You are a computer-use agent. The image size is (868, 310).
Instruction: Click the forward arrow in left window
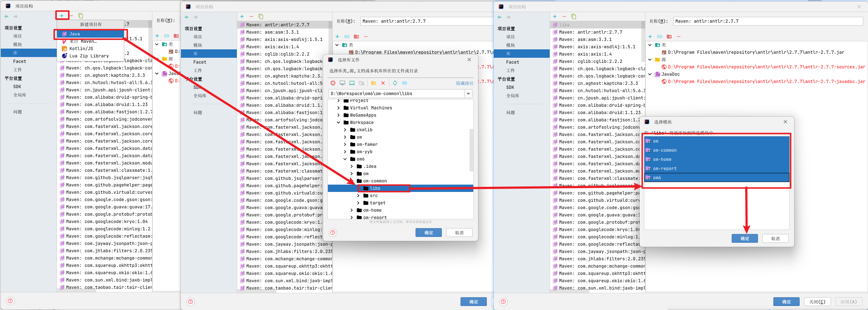tap(15, 16)
